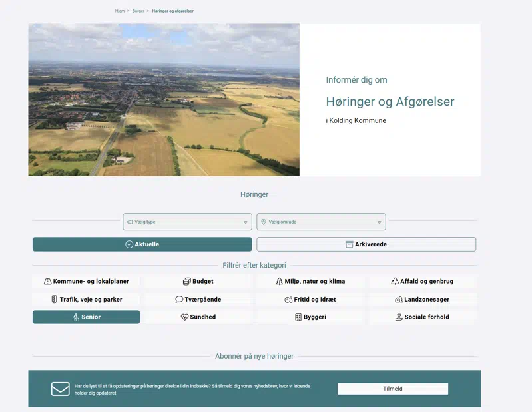Open the Vælg type dropdown
532x412 pixels.
187,222
